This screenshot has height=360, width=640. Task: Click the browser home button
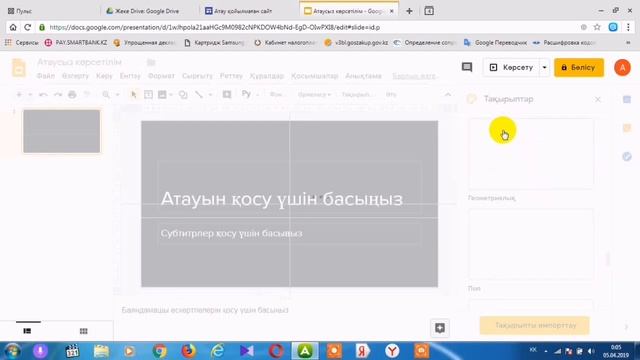pyautogui.click(x=13, y=27)
